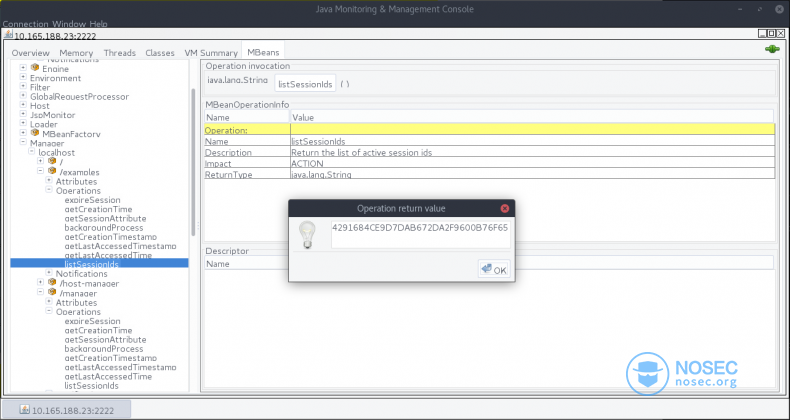Screen dimensions: 790x420
Task: Open the Connection menu
Action: click(25, 24)
